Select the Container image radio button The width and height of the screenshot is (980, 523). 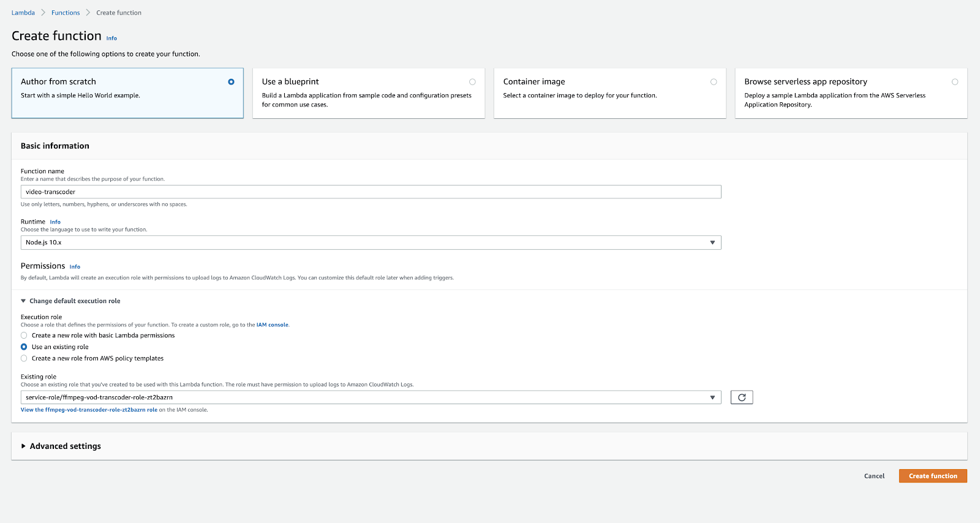pyautogui.click(x=714, y=82)
